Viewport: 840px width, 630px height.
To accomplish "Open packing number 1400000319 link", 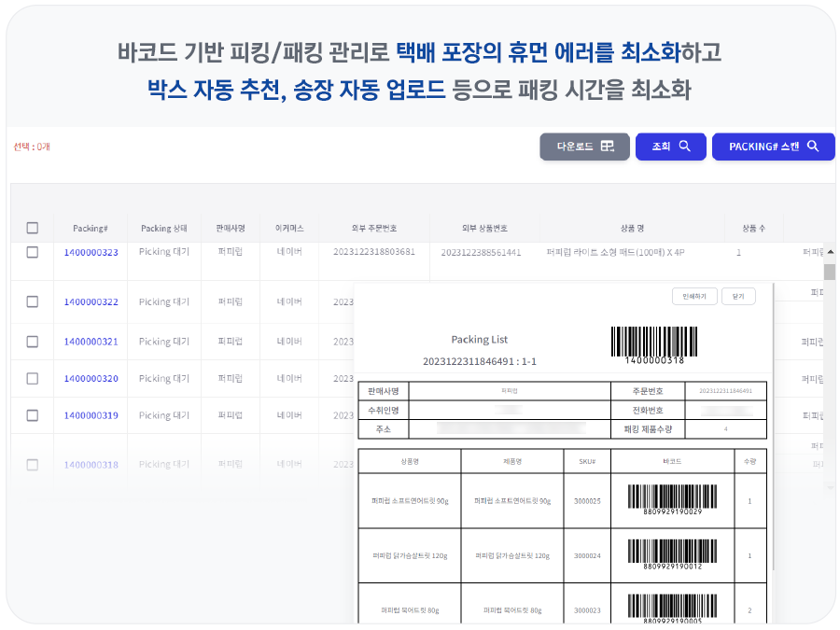I will coord(91,415).
